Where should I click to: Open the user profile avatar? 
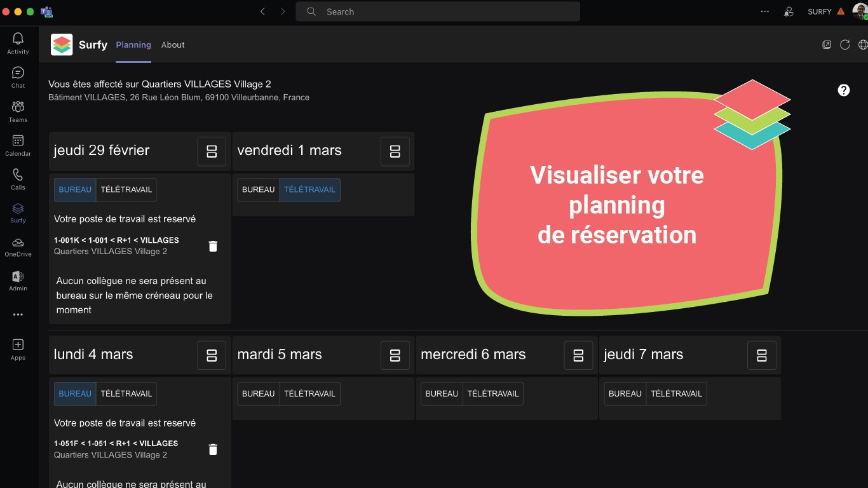[x=860, y=11]
